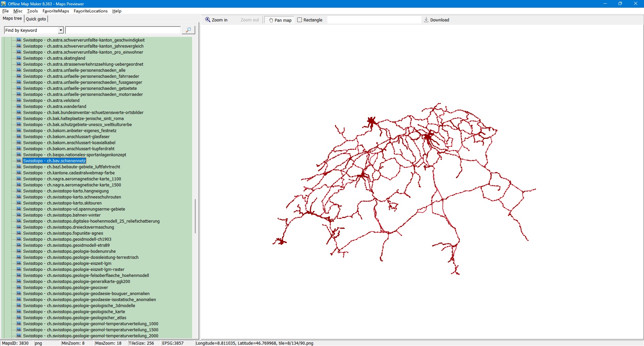Select Swisstopo ch.swisstopo-karto.skitouren layer
This screenshot has height=346, width=644.
tap(62, 203)
